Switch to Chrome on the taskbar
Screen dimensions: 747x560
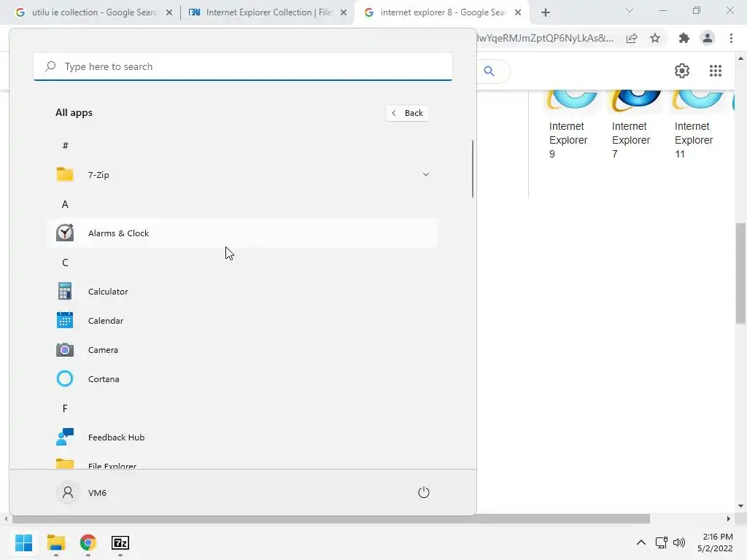point(88,542)
